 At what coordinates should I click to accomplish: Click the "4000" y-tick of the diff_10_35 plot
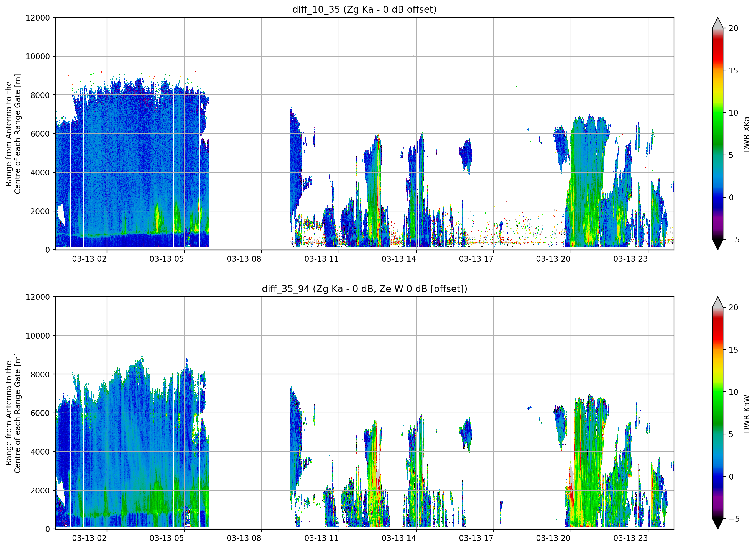pos(40,172)
